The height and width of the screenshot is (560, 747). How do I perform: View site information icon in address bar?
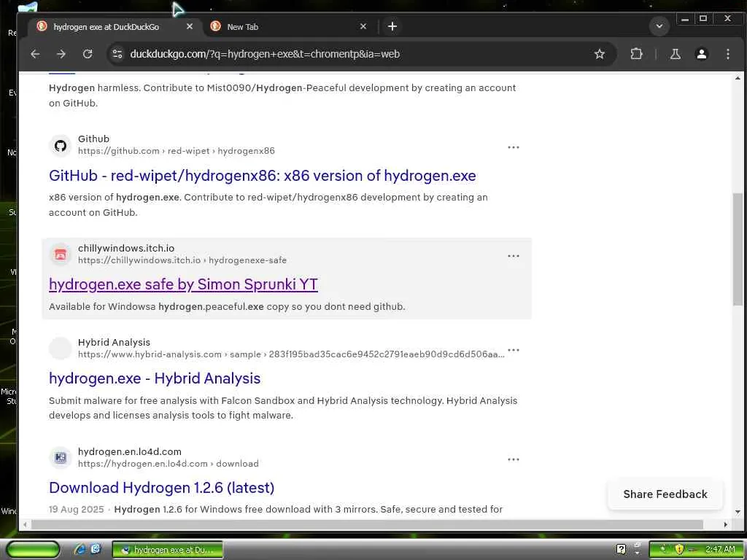pyautogui.click(x=117, y=54)
